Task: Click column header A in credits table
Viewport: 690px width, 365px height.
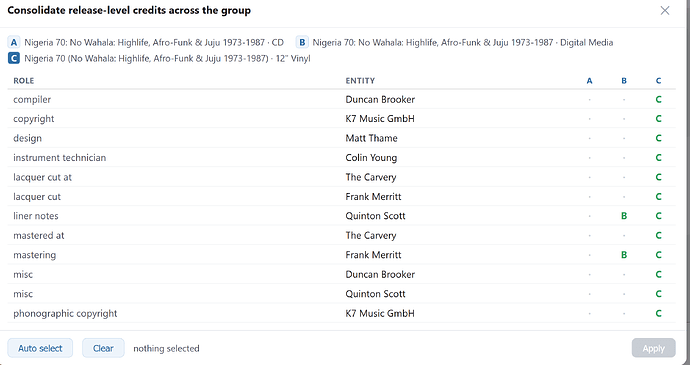Action: tap(589, 81)
